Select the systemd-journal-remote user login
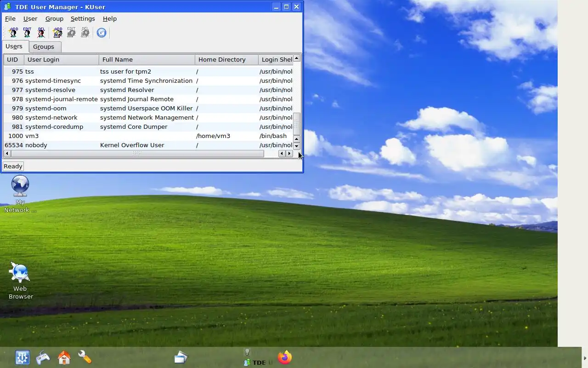The image size is (588, 368). 62,99
